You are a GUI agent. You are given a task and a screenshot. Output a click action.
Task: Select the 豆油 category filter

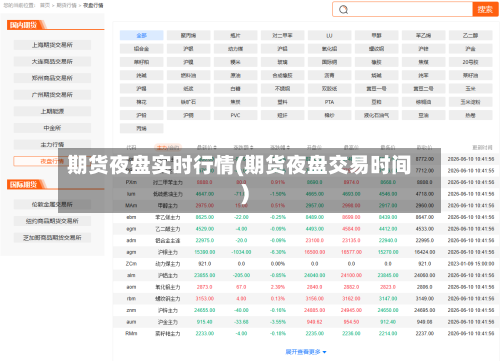(x=423, y=115)
